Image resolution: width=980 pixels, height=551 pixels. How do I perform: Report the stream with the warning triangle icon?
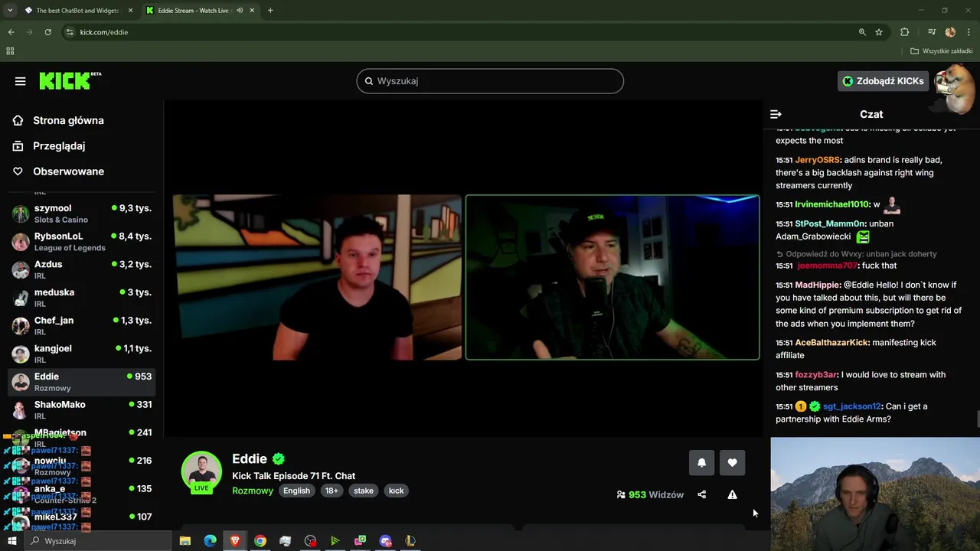[733, 494]
